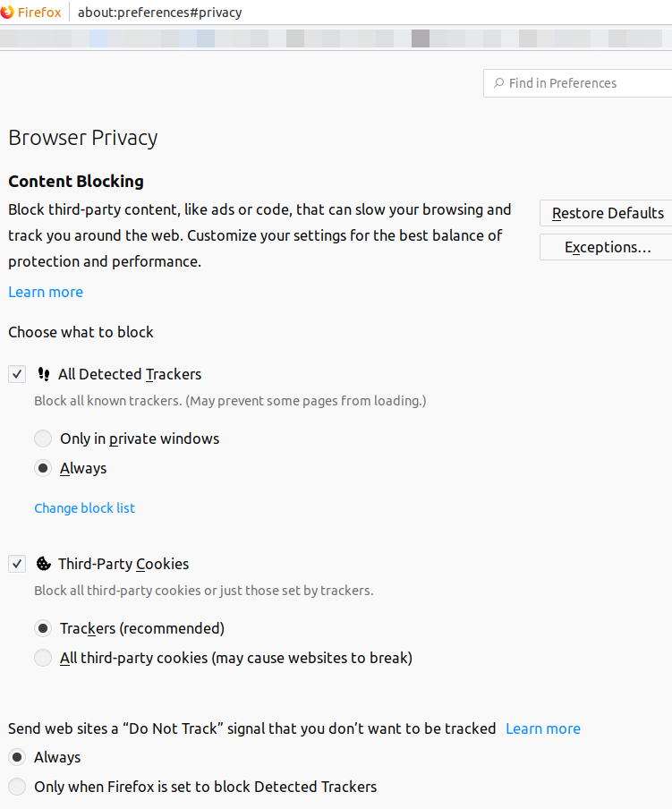The height and width of the screenshot is (809, 672).
Task: Click the about:preferences#privacy URL text
Action: click(160, 13)
